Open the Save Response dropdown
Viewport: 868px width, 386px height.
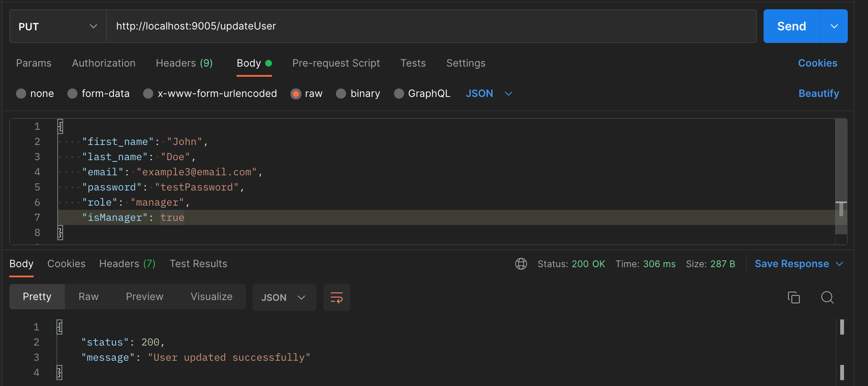click(x=799, y=264)
